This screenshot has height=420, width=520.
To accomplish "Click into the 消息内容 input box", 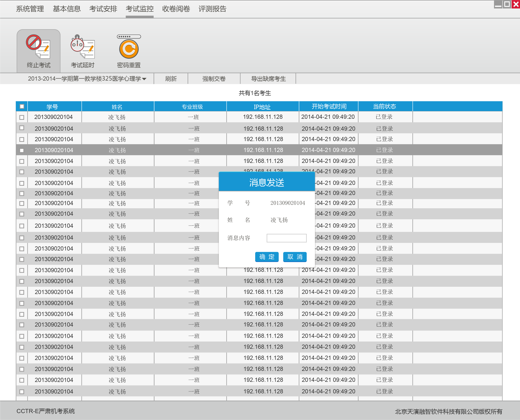I will [287, 238].
